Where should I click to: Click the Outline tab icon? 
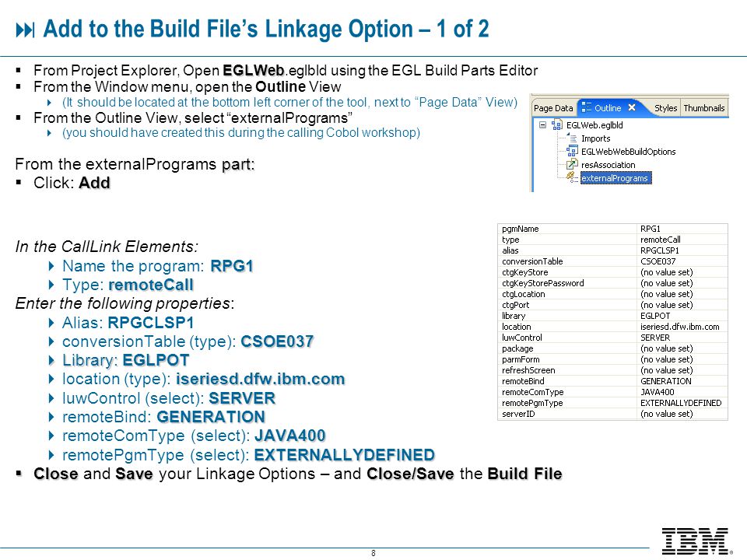pyautogui.click(x=587, y=107)
